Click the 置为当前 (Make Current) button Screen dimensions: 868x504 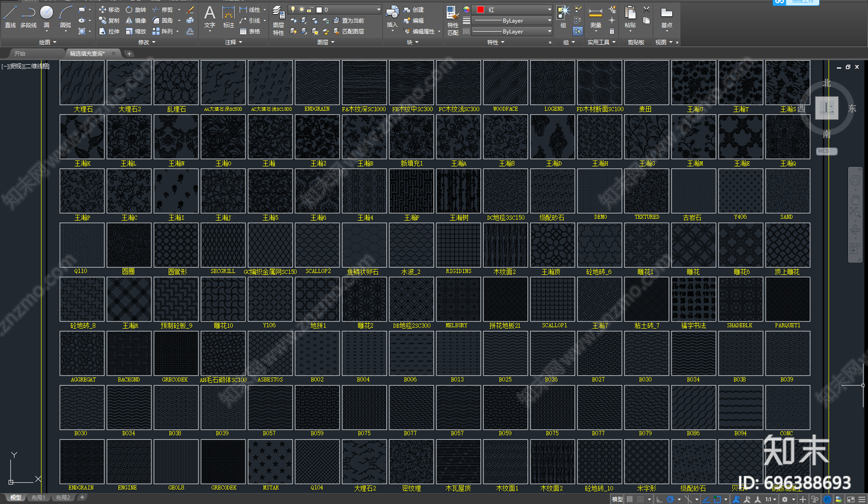[x=349, y=21]
